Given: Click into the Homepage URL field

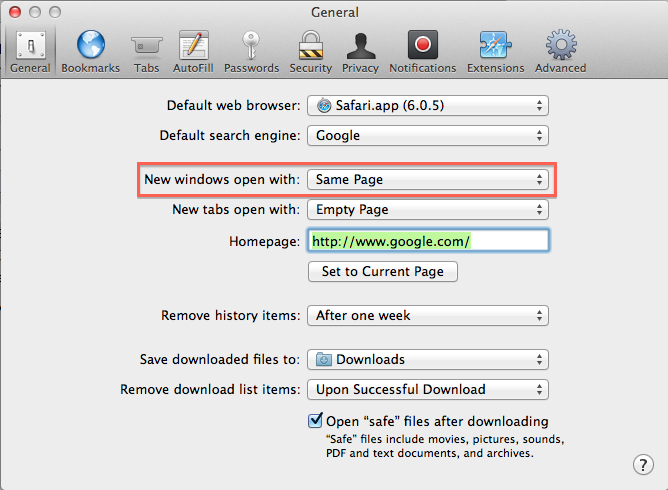Looking at the screenshot, I should 428,241.
